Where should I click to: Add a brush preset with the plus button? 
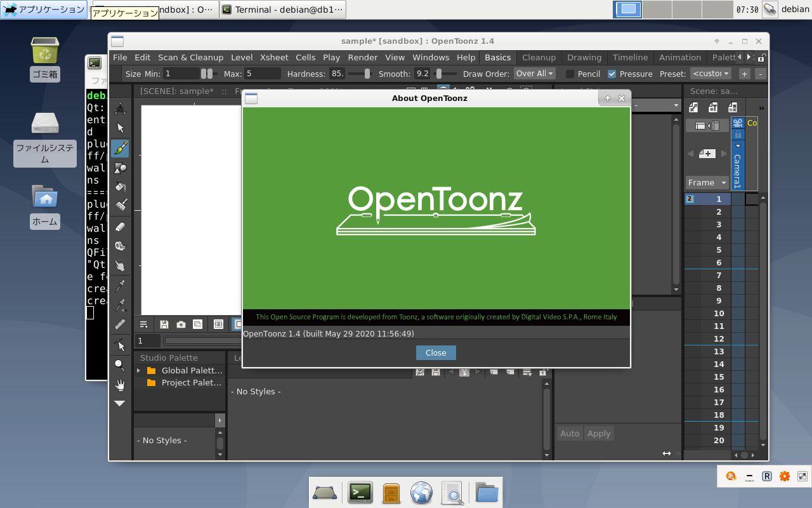pos(745,74)
